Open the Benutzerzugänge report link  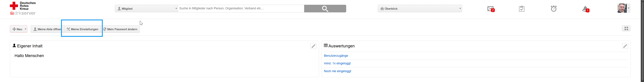[336, 56]
